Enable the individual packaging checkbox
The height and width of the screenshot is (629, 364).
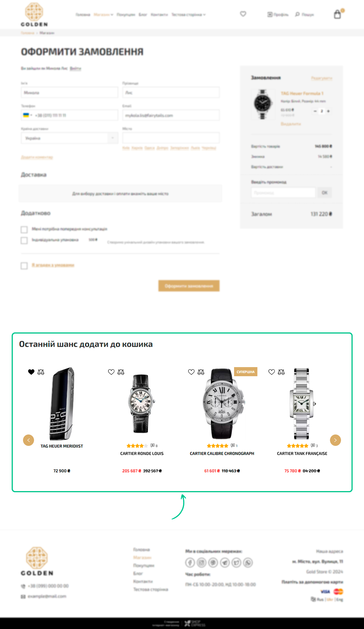pyautogui.click(x=24, y=241)
